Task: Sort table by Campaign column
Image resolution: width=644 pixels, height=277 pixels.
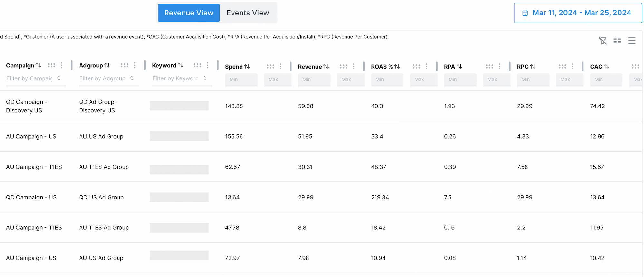Action: [x=38, y=65]
